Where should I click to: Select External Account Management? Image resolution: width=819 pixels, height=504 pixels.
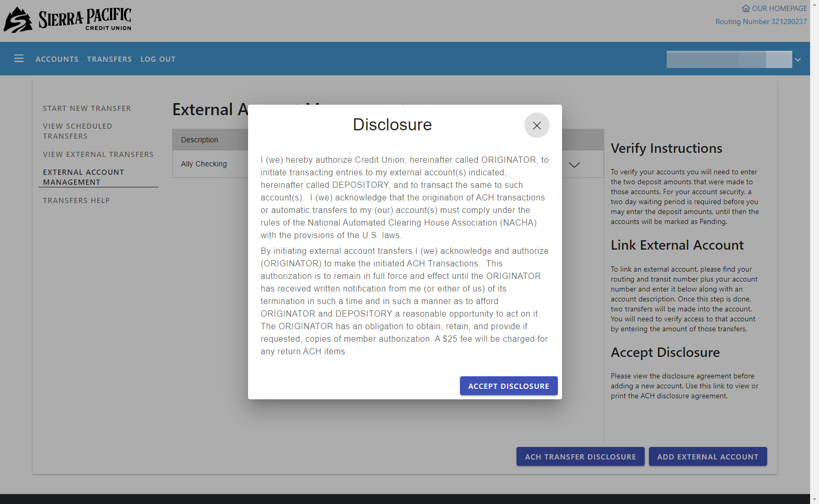point(84,177)
